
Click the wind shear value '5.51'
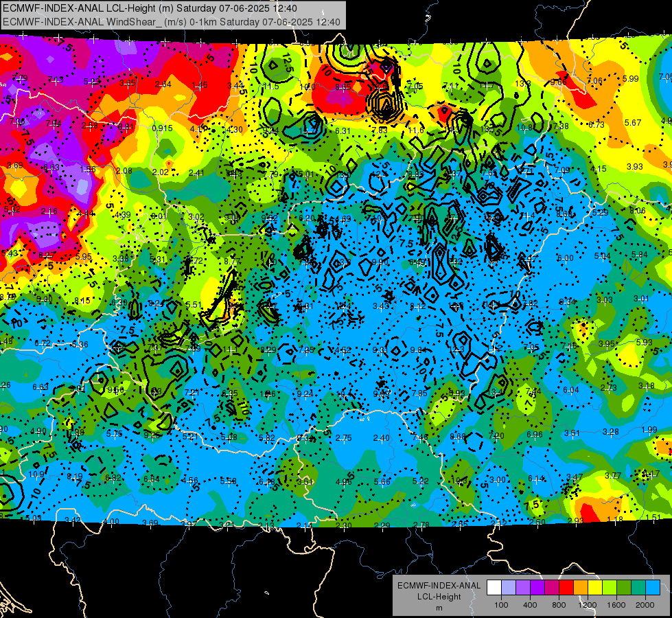click(194, 305)
